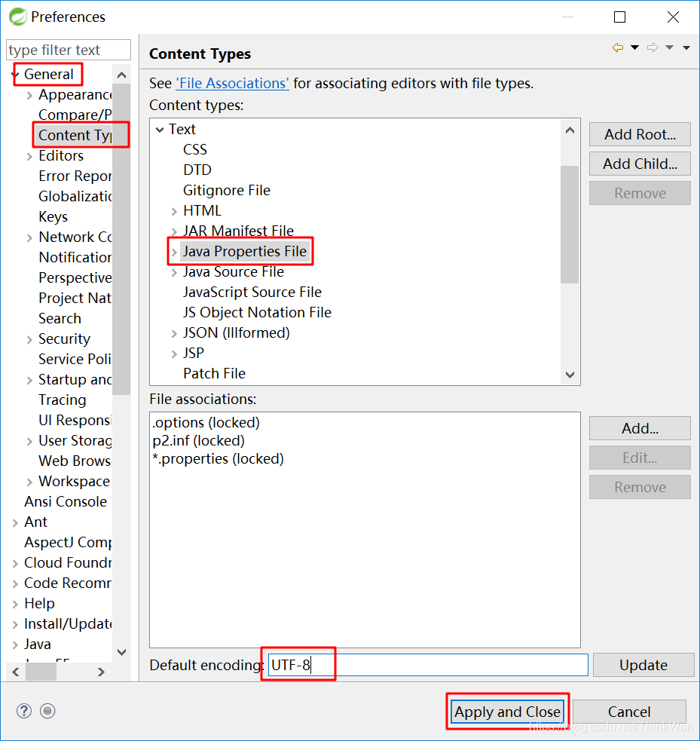Select Compare/Patch preference page
This screenshot has width=700, height=741.
75,115
